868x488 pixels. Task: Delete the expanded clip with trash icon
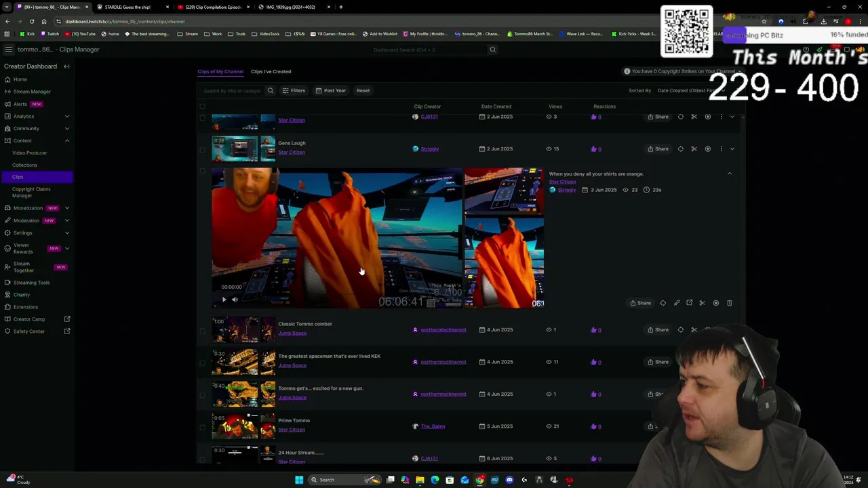(730, 303)
